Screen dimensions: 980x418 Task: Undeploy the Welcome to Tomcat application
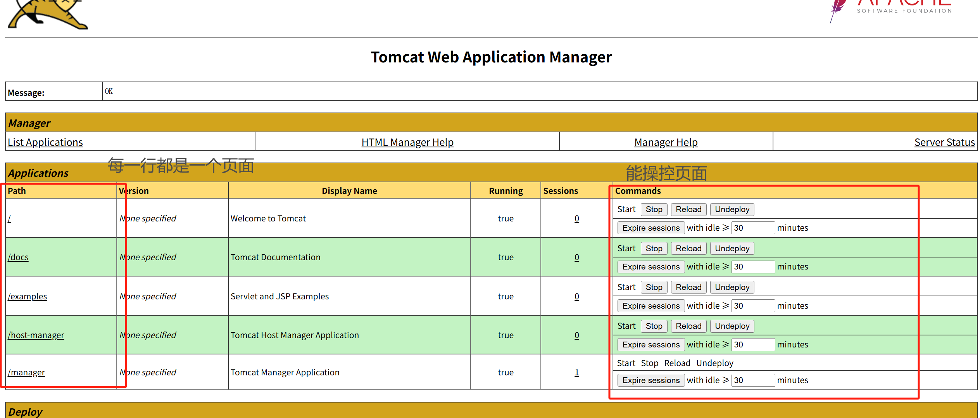tap(732, 209)
